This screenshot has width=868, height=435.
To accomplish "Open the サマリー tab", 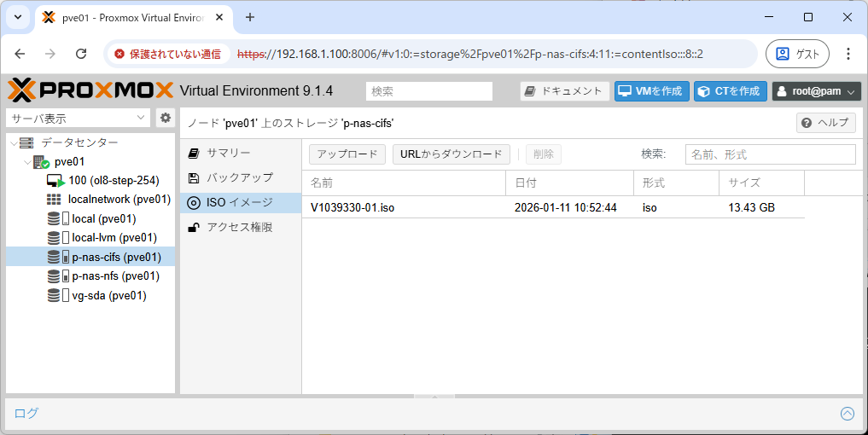I will (241, 154).
